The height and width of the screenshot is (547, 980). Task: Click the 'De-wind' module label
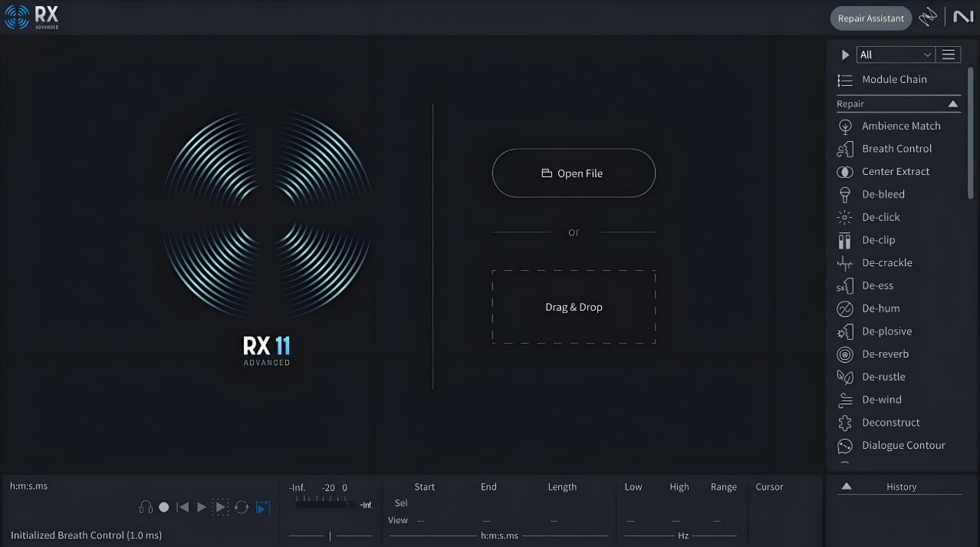[882, 400]
